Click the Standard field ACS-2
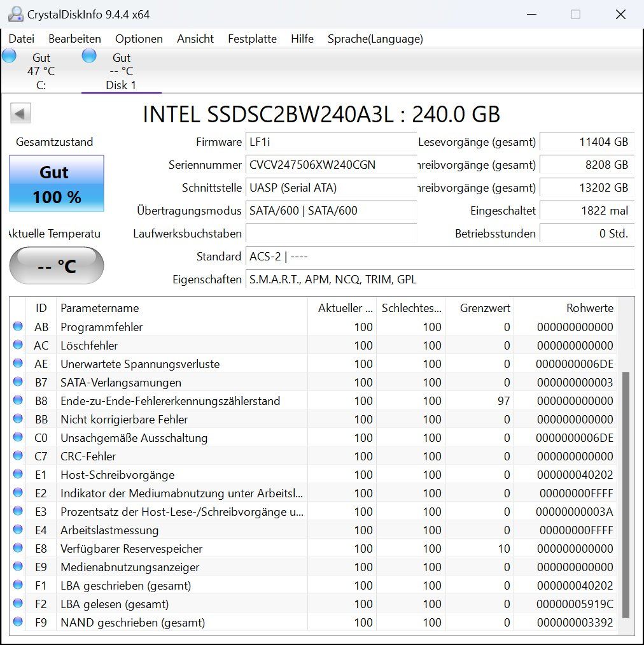644x645 pixels. [440, 257]
